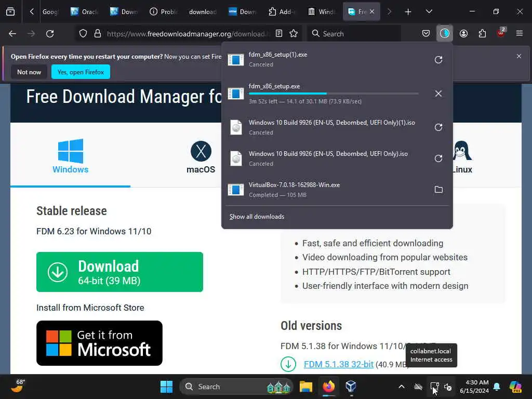Retry the Windows 10 Build 9926 UEFI Only.iso download
This screenshot has height=399, width=532.
(438, 158)
